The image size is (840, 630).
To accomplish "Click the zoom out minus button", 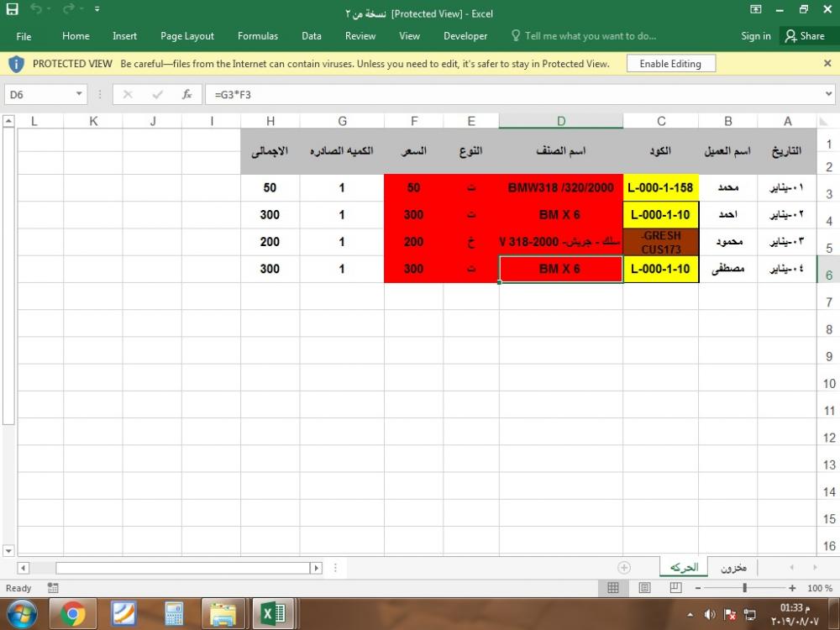I will [697, 588].
